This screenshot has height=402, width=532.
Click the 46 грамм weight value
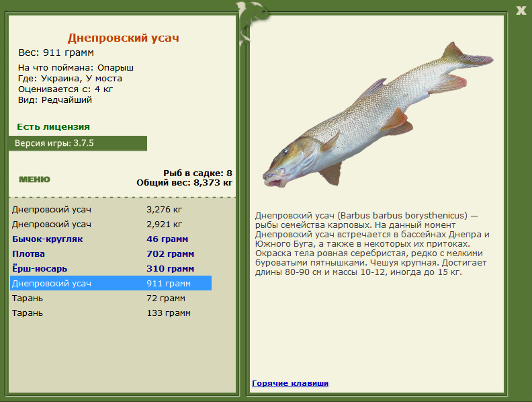click(167, 239)
